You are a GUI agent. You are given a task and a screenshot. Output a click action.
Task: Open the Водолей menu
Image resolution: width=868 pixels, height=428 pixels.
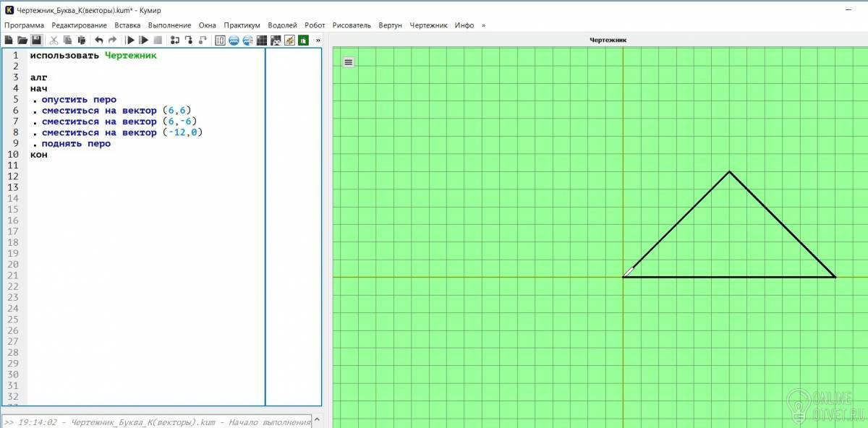point(282,25)
